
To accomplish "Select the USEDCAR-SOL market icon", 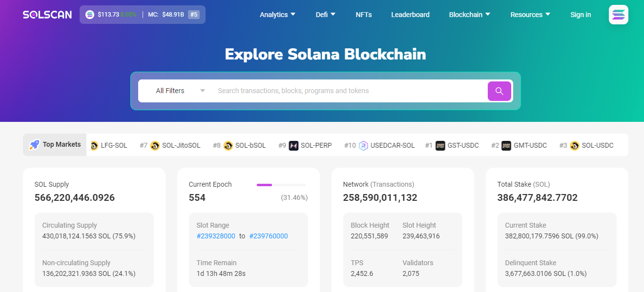I will coord(363,145).
